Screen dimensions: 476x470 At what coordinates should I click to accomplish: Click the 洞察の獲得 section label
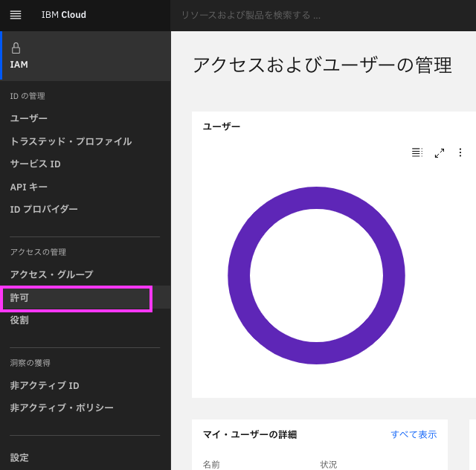pyautogui.click(x=30, y=363)
